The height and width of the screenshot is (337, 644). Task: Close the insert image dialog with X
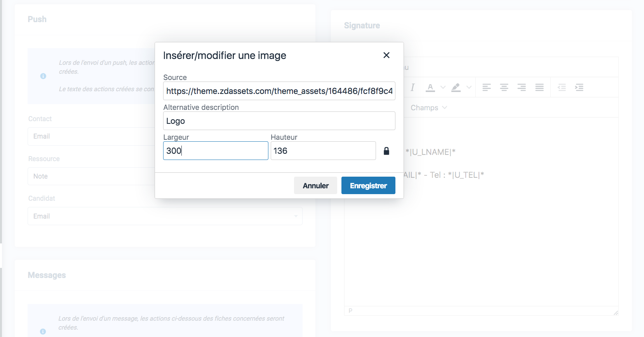[x=386, y=55]
